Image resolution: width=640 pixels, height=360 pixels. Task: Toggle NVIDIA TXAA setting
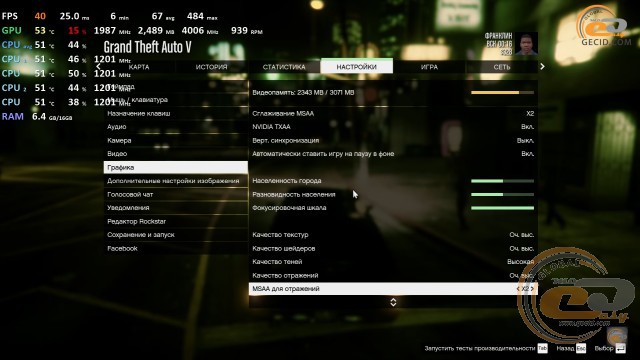pos(393,127)
